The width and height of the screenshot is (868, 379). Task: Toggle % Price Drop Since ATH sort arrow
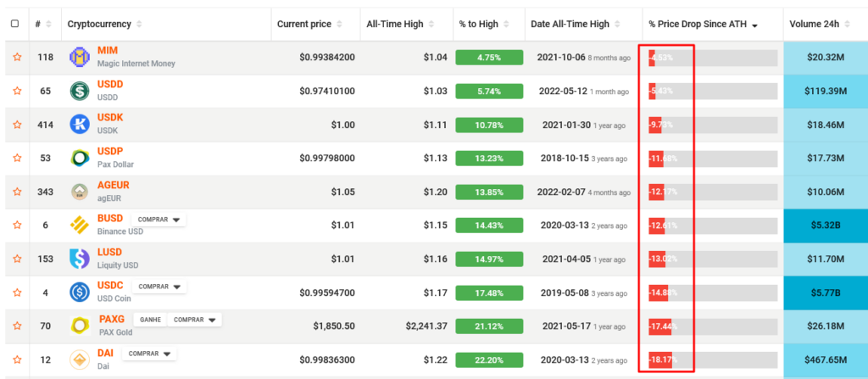pyautogui.click(x=754, y=25)
